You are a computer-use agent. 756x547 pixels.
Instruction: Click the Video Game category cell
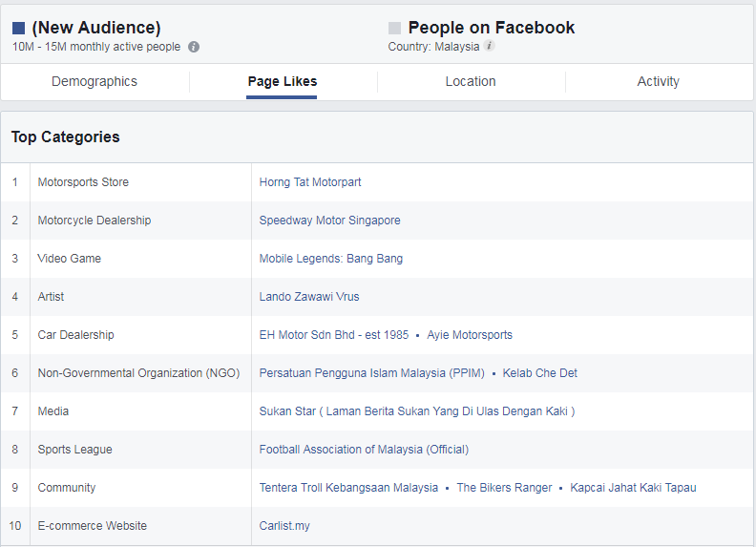[140, 259]
